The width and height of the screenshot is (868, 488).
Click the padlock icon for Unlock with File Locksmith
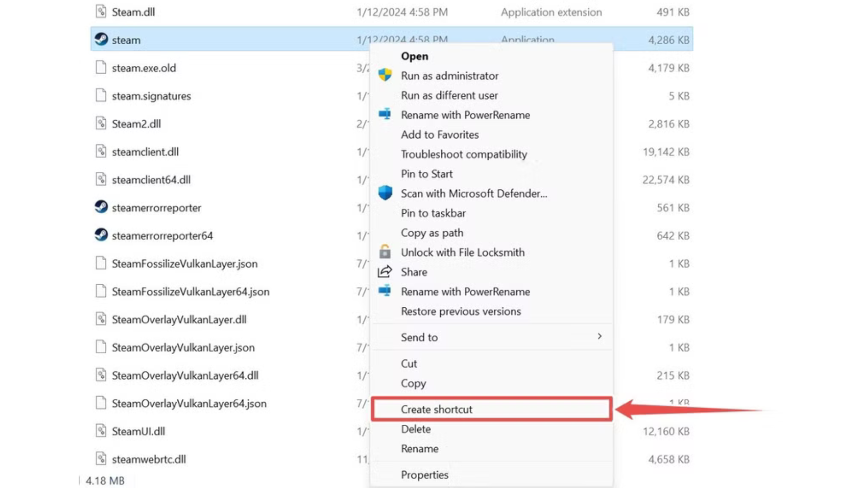tap(385, 252)
